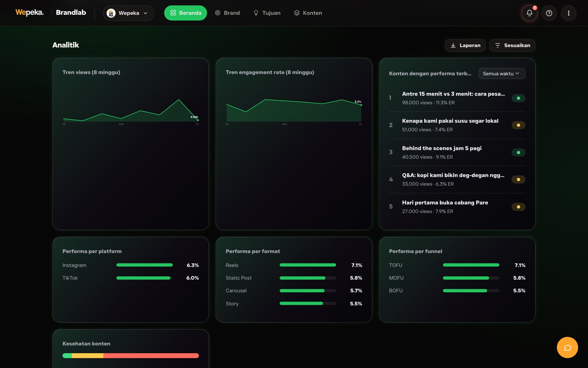The height and width of the screenshot is (368, 588).
Task: Click the MOFU performance bar
Action: (x=471, y=278)
